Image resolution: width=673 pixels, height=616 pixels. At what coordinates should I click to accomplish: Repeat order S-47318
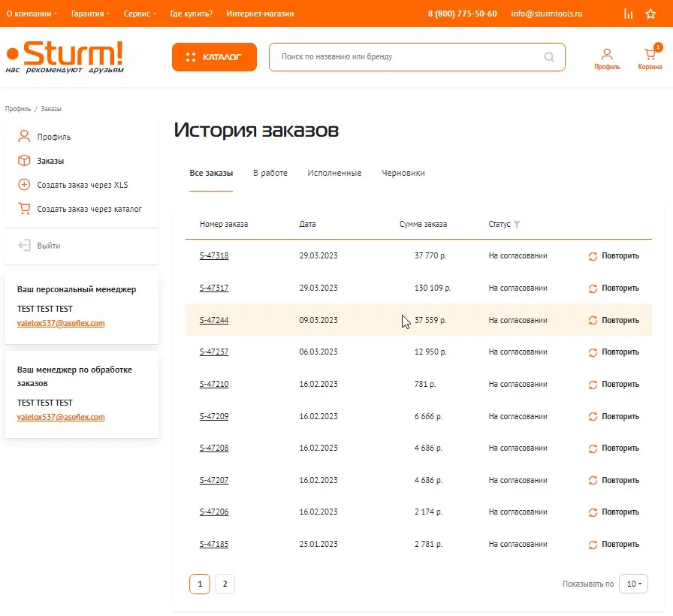[614, 256]
